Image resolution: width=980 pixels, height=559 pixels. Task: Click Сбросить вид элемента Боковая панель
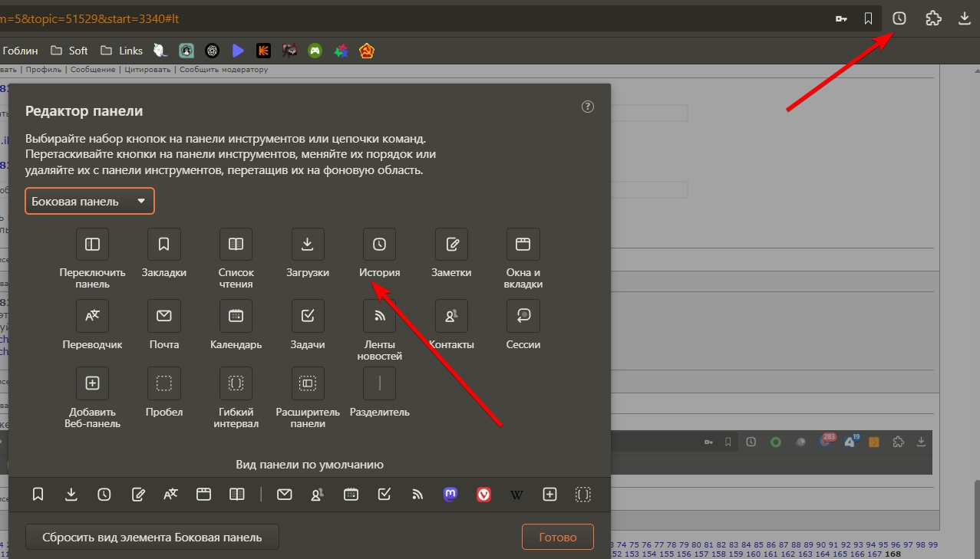click(152, 537)
